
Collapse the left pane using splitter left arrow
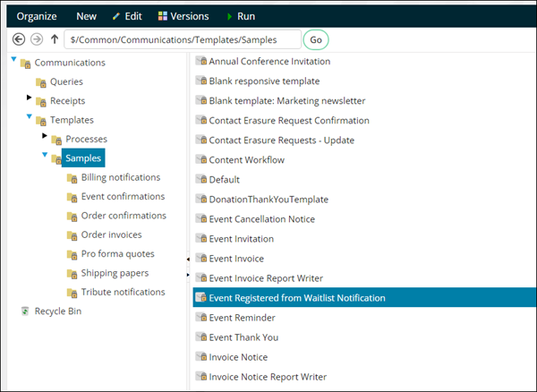[188, 260]
